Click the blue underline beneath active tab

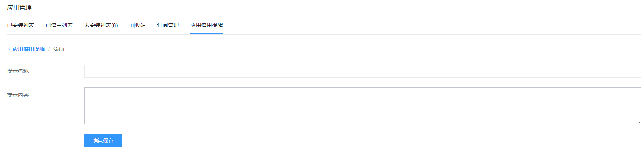tap(206, 34)
